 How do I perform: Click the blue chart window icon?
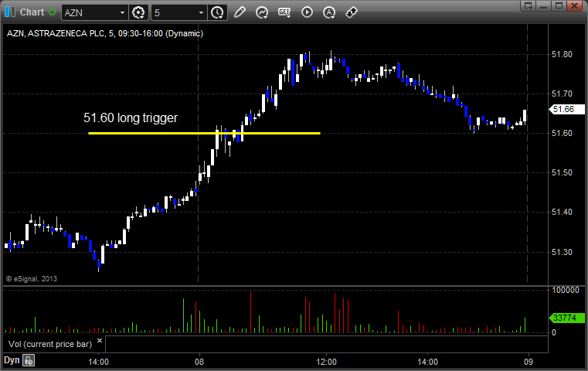tap(10, 12)
